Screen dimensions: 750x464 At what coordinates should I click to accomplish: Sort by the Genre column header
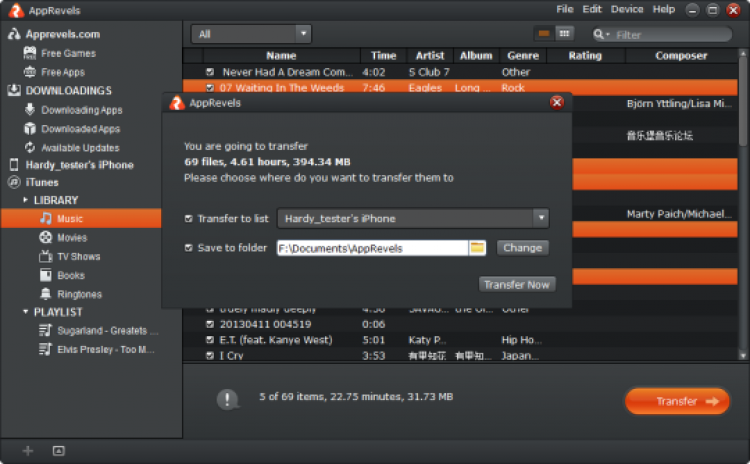click(x=523, y=55)
